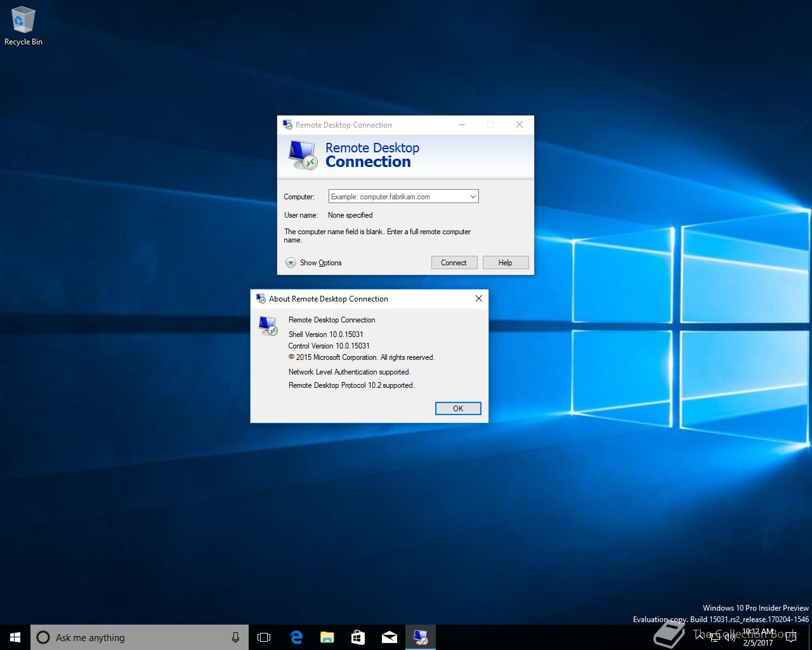This screenshot has height=650, width=812.
Task: Click the About dialog title bar icon
Action: [261, 299]
